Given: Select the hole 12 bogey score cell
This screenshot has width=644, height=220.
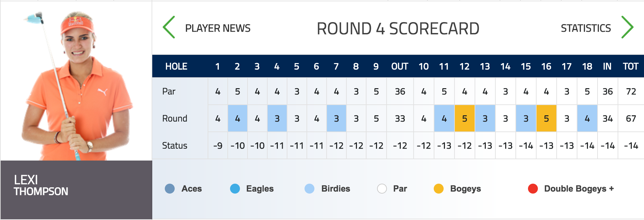Looking at the screenshot, I should click(465, 118).
